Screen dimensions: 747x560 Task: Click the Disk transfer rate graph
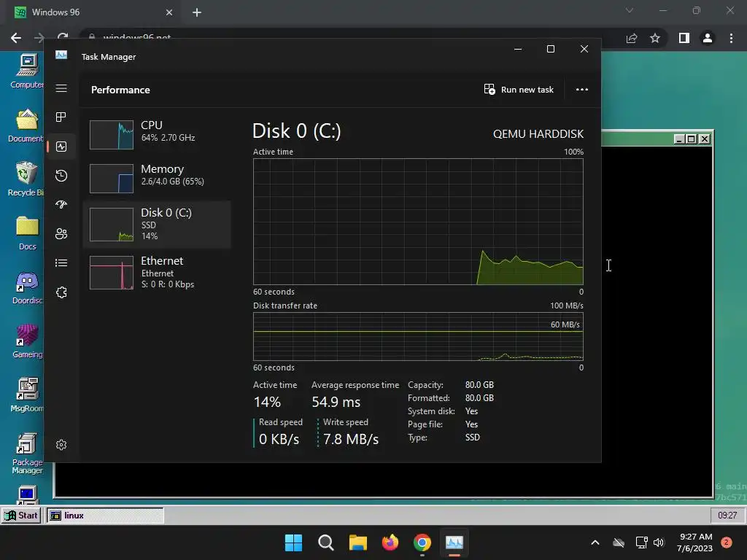click(418, 337)
